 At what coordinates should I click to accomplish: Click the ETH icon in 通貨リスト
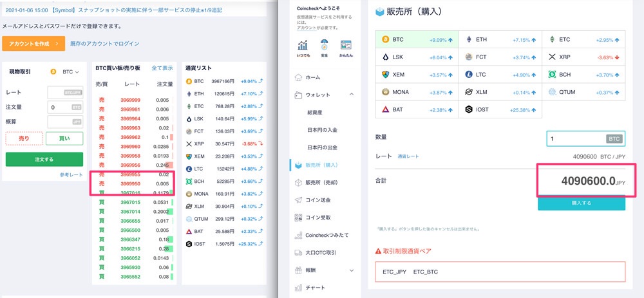tap(189, 93)
